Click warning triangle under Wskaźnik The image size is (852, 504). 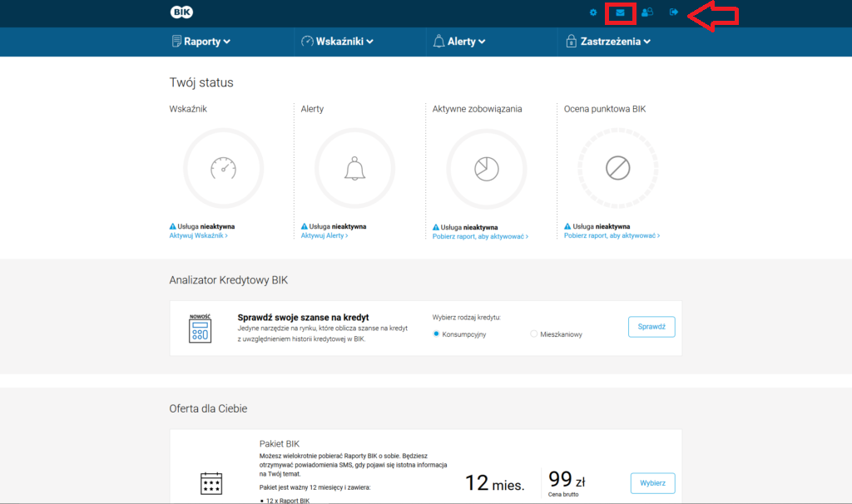pyautogui.click(x=173, y=226)
